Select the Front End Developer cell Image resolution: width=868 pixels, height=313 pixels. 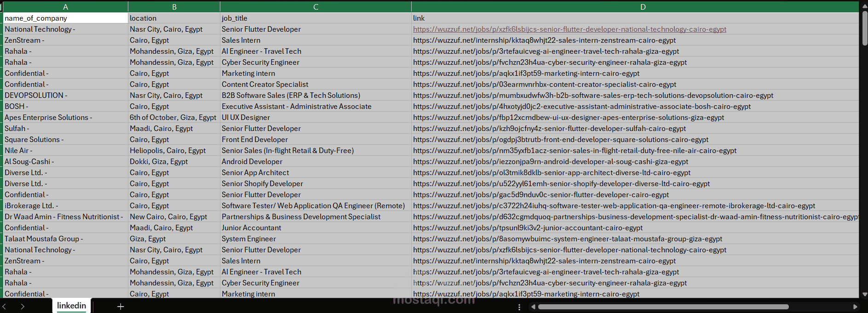(x=316, y=139)
